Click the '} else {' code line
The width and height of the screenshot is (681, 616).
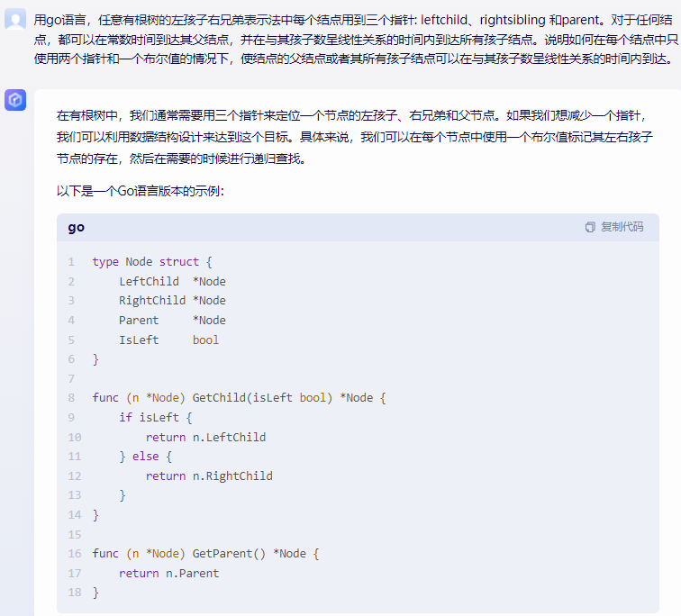click(146, 457)
